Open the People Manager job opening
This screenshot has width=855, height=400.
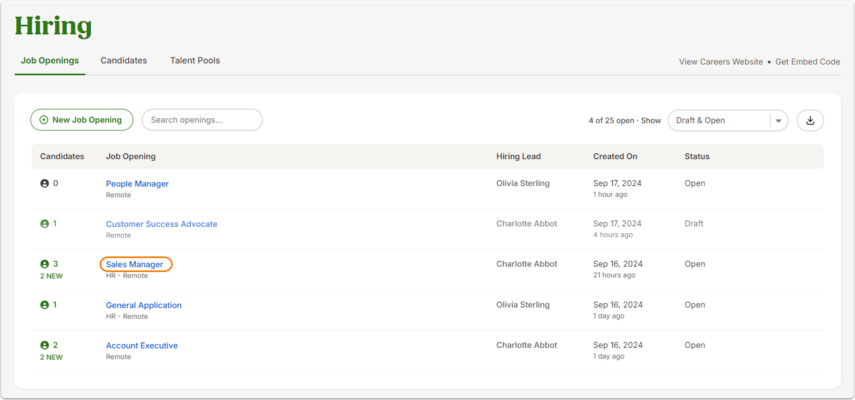pyautogui.click(x=137, y=184)
